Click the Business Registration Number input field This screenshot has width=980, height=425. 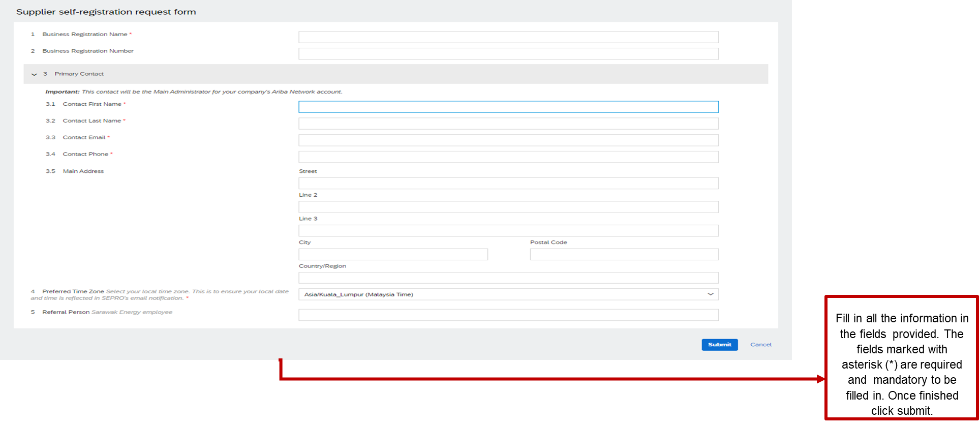click(x=508, y=54)
